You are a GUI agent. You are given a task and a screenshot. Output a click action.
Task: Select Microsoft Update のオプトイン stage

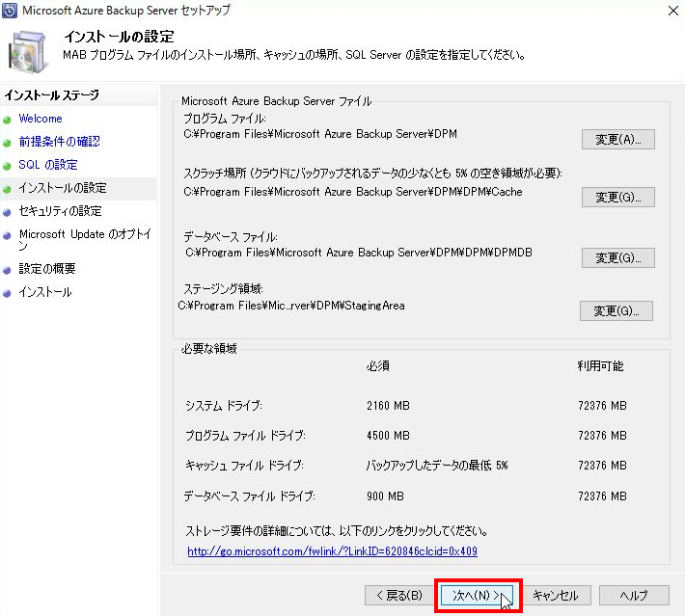pyautogui.click(x=85, y=239)
